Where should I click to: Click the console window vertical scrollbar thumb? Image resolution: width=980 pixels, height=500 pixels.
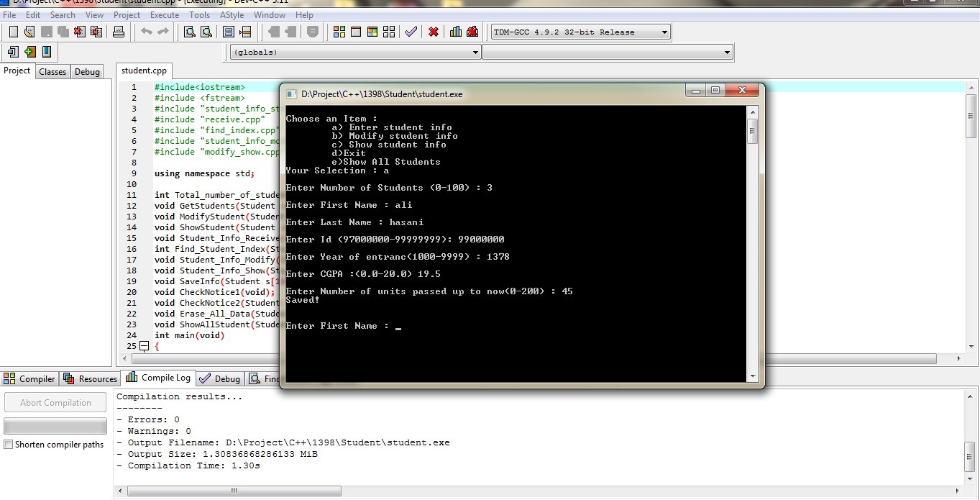coord(753,132)
